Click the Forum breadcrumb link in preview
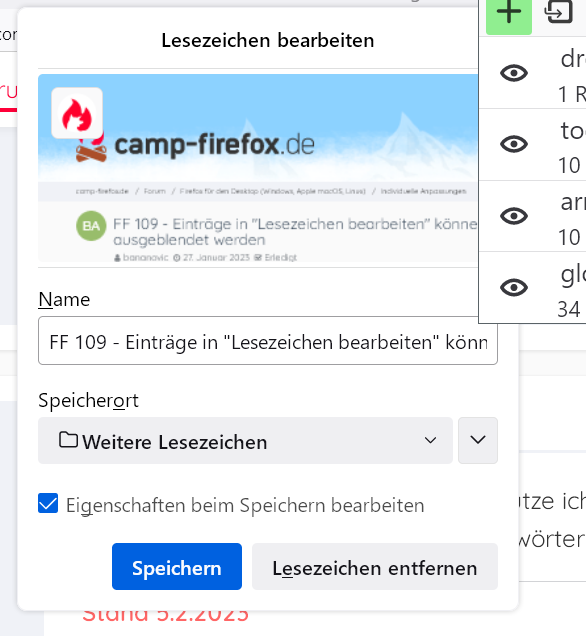 [155, 191]
